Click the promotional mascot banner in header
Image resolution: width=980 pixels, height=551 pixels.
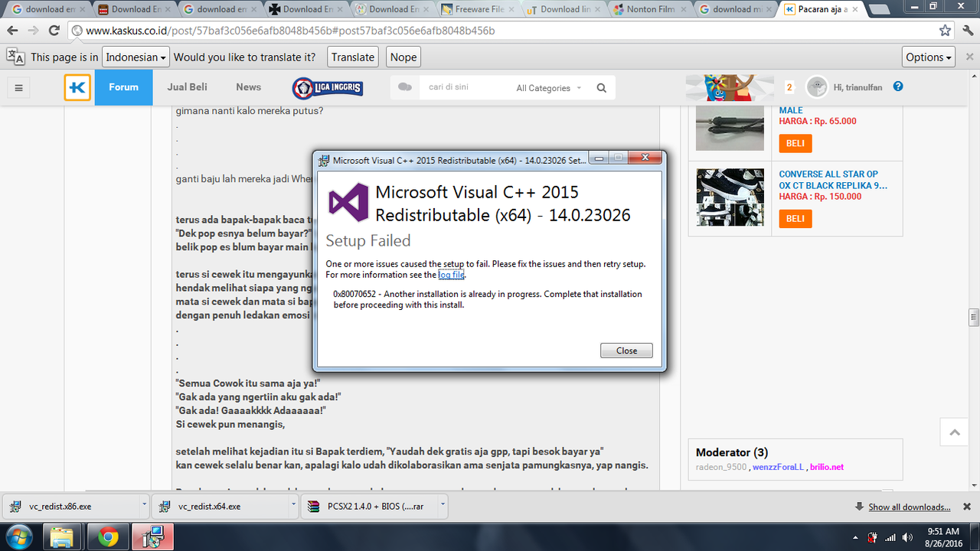(x=730, y=87)
